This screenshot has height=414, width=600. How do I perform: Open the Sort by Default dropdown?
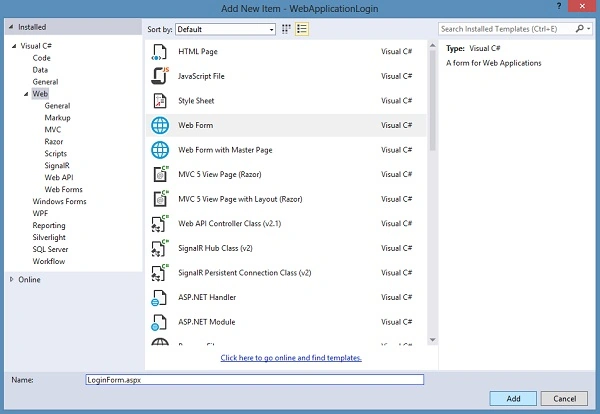pos(225,29)
